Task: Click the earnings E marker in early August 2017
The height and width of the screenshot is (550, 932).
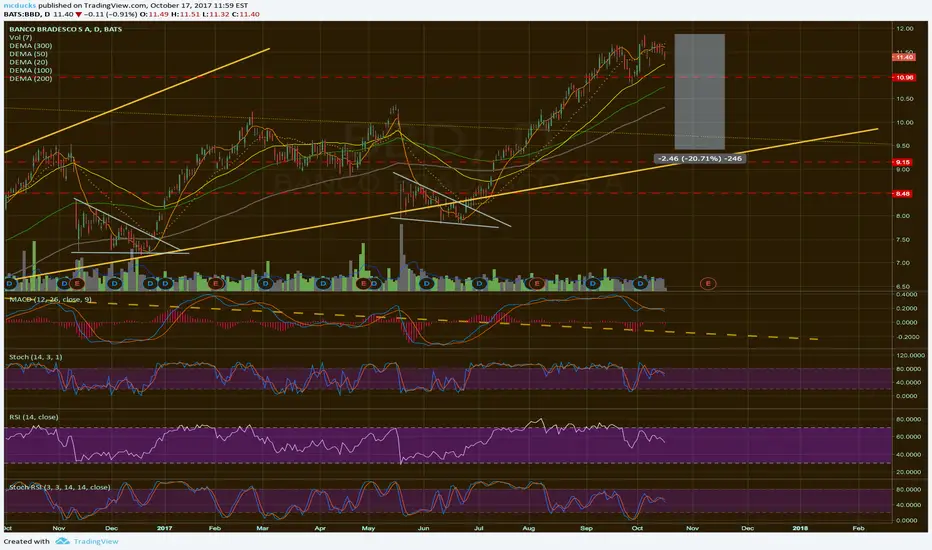Action: (x=537, y=284)
